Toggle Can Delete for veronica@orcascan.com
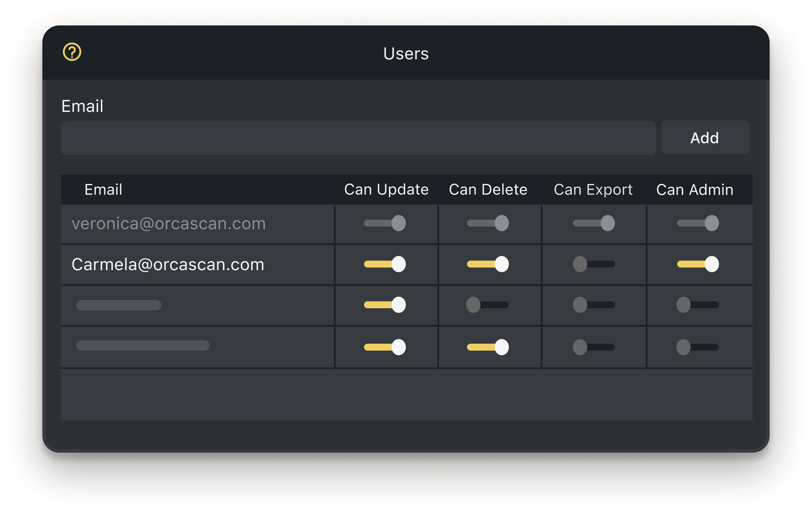 click(x=487, y=223)
